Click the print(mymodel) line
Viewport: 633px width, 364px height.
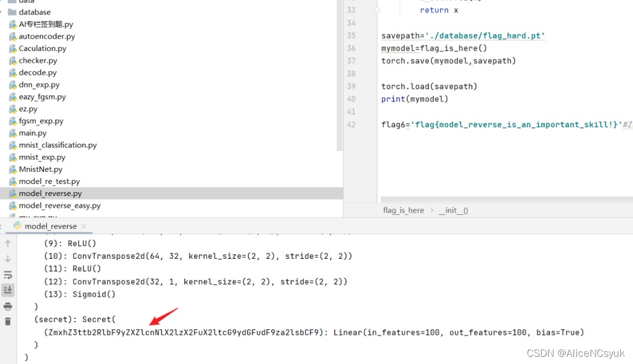tap(415, 99)
